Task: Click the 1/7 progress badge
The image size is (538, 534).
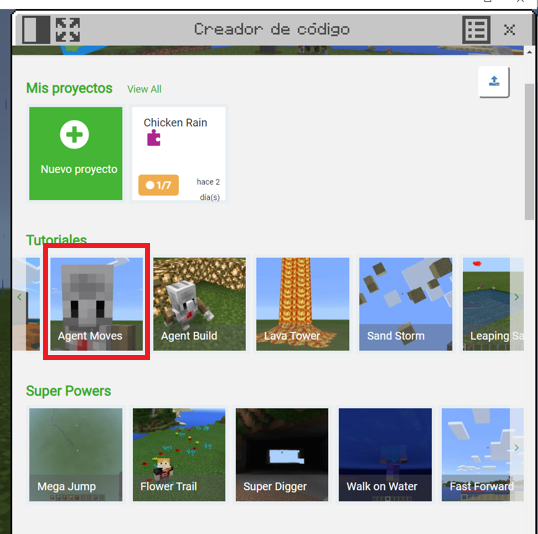Action: (159, 185)
